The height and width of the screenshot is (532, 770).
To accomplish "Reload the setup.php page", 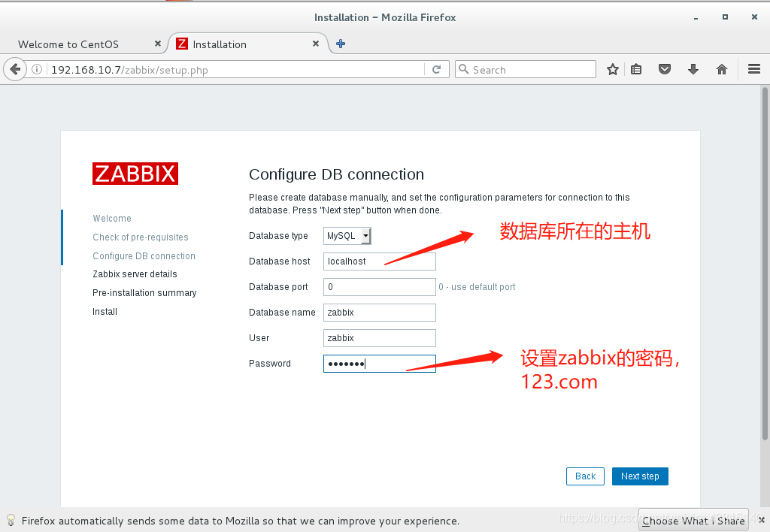I will (x=437, y=68).
